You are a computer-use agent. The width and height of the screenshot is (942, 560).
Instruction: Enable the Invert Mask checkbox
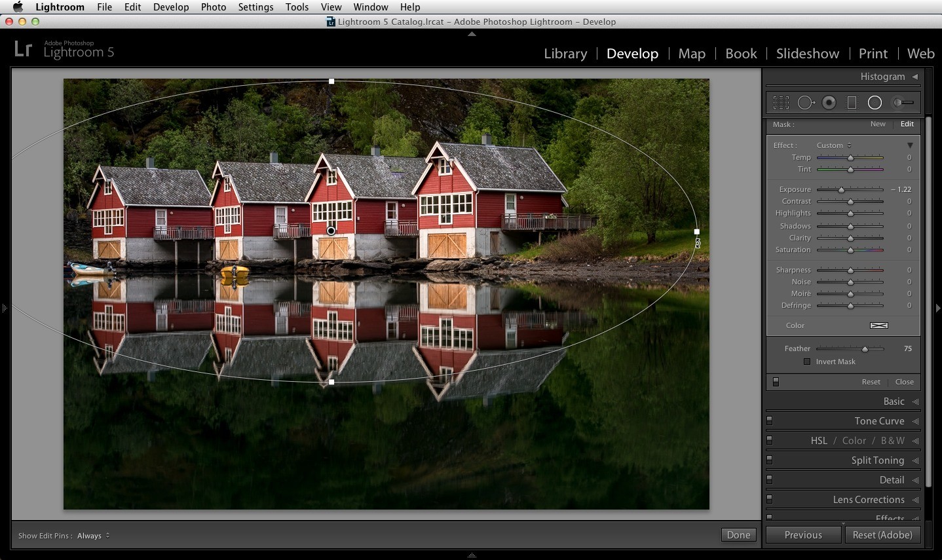pos(807,362)
